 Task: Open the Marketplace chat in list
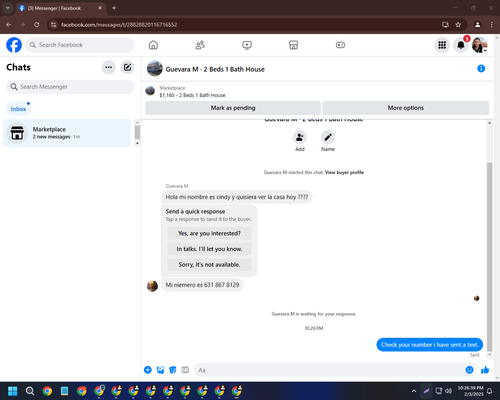[x=67, y=133]
